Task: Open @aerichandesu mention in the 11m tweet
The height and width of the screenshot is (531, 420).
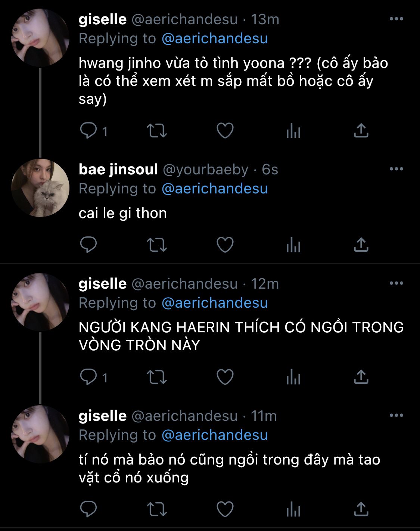Action: (x=215, y=435)
